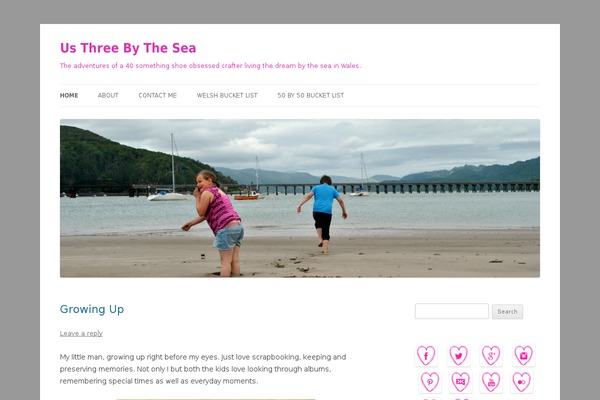Click the Pinterest heart icon
The image size is (600, 400).
[430, 382]
